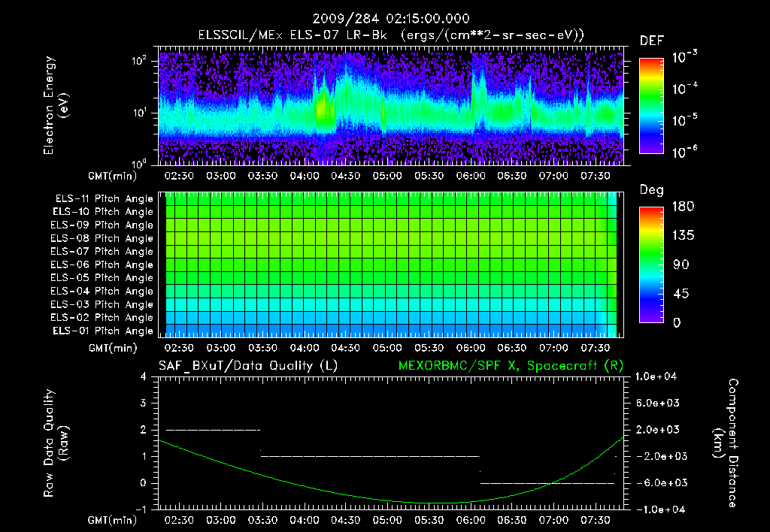
Task: Click the GMT(min) label under the spectrogram
Action: pos(113,176)
